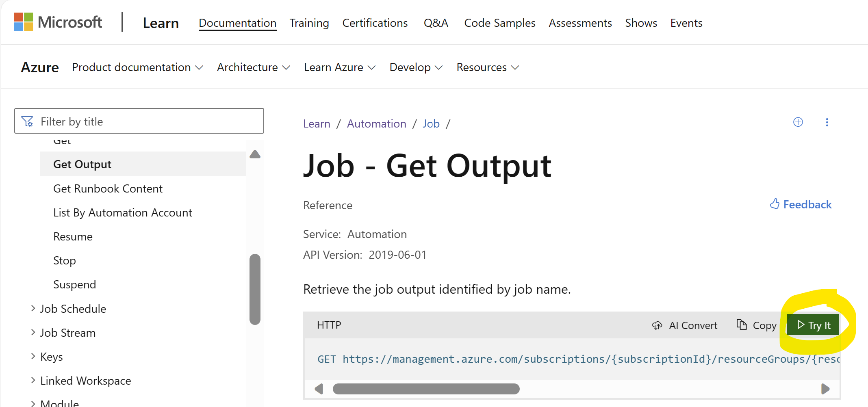
Task: Click the GET request URL text
Action: coord(579,359)
